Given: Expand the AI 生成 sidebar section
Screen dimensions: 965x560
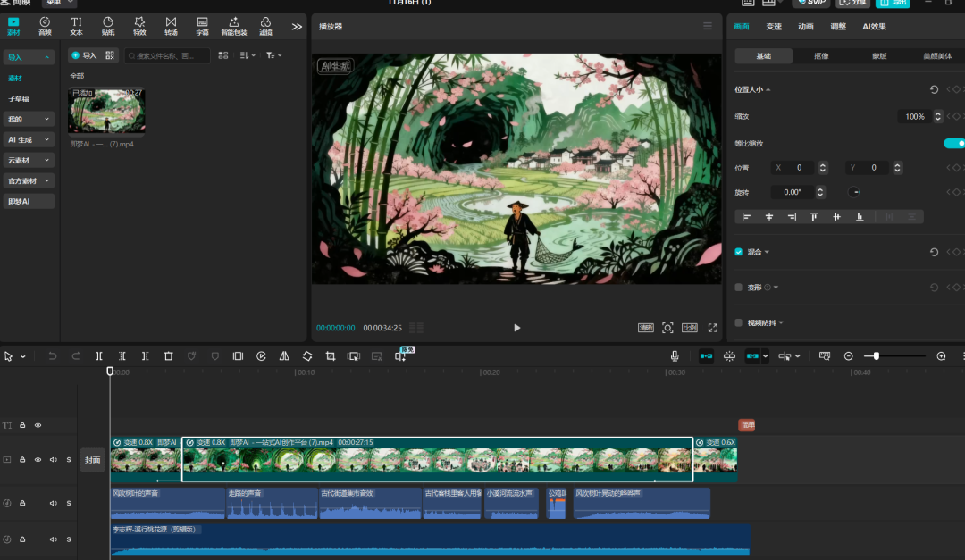Looking at the screenshot, I should tap(29, 139).
